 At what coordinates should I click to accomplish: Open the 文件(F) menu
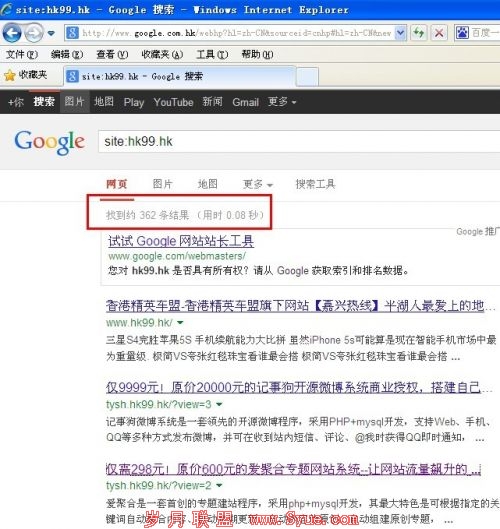(22, 54)
